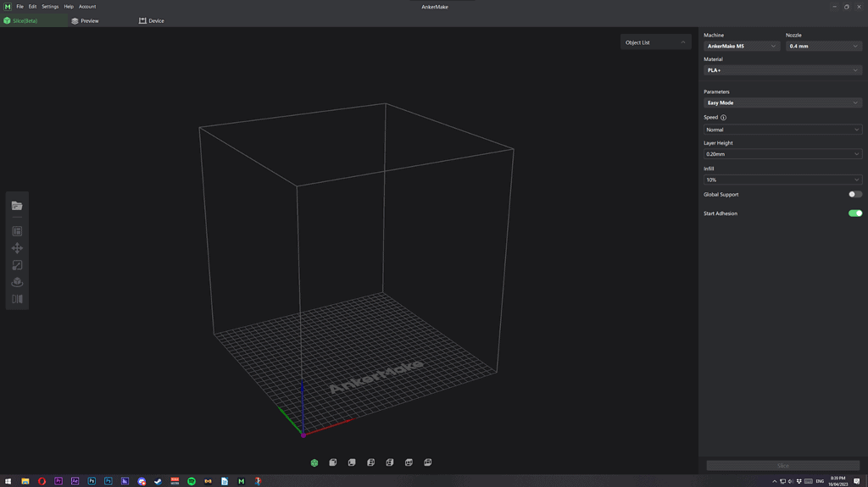Click the Speed info icon
868x487 pixels.
click(x=723, y=118)
